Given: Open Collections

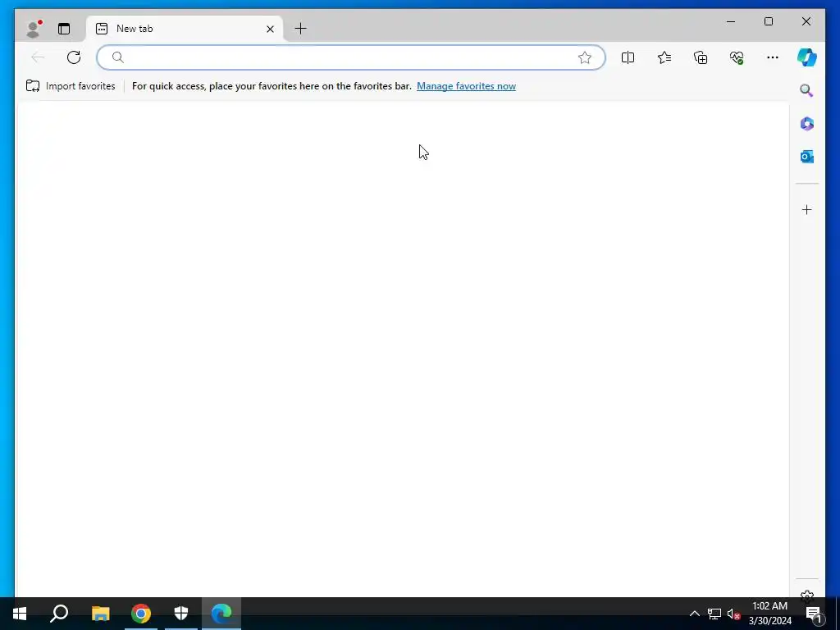Looking at the screenshot, I should pyautogui.click(x=701, y=57).
